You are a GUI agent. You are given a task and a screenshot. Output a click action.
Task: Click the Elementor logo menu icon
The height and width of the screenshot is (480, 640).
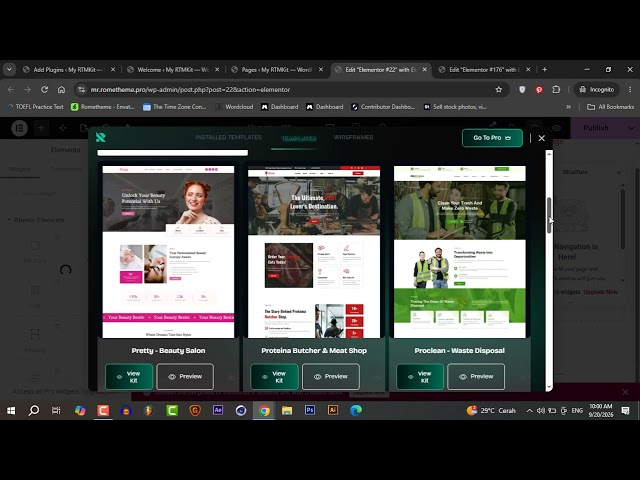pyautogui.click(x=19, y=128)
